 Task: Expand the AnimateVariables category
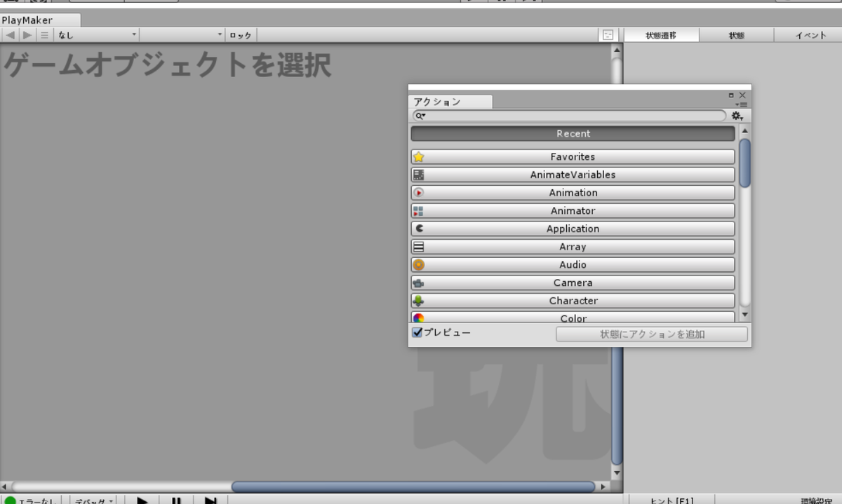click(573, 175)
